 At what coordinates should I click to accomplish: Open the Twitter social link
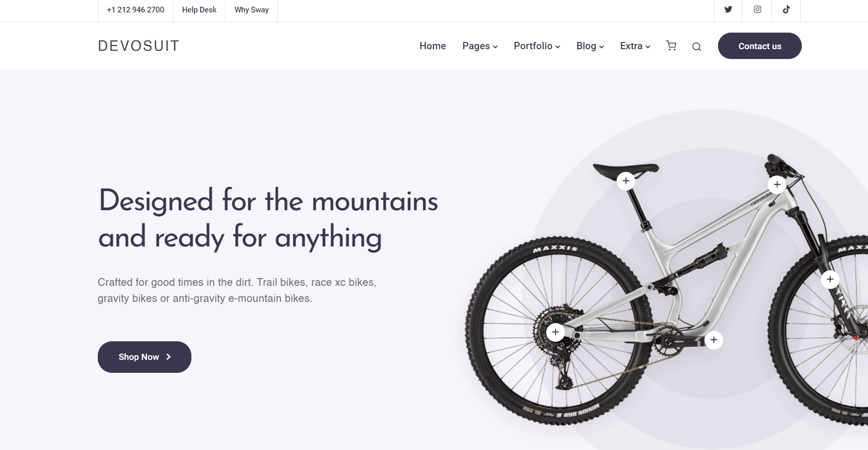pos(728,9)
